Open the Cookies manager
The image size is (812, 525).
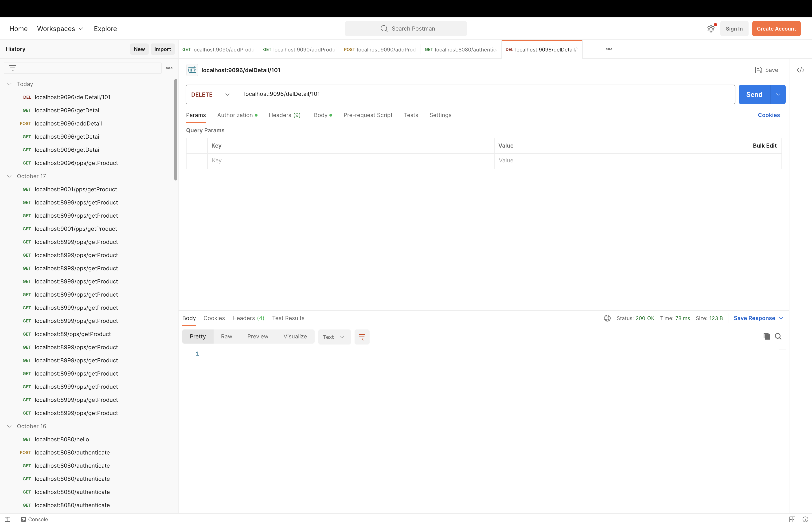click(x=769, y=115)
